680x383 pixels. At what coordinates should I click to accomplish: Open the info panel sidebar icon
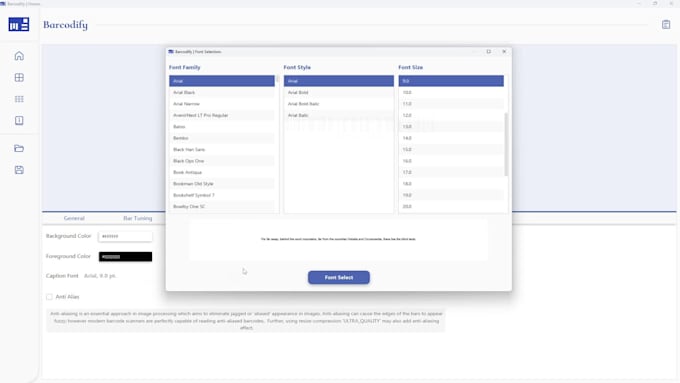(x=19, y=121)
